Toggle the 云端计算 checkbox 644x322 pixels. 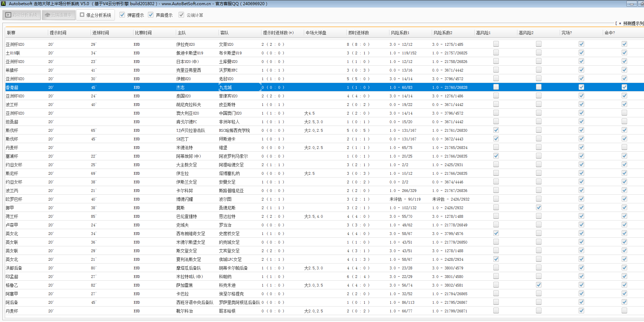coord(181,15)
